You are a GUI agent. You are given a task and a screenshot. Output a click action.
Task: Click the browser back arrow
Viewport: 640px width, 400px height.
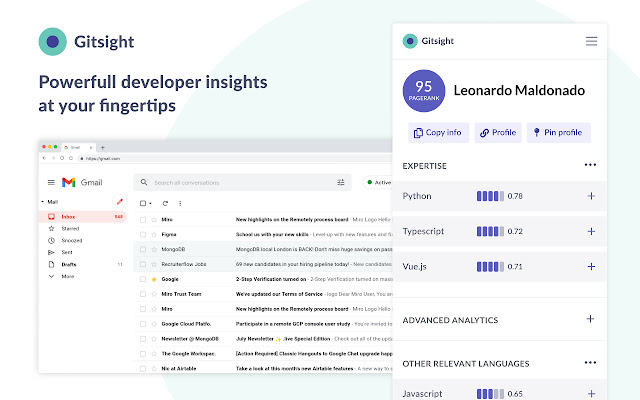[x=44, y=158]
